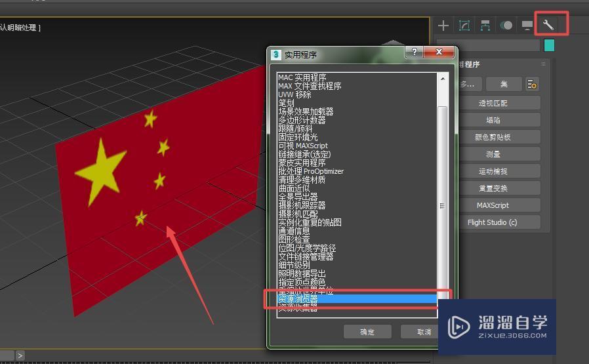This screenshot has width=589, height=364.
Task: Select '蒙皮实用程序' in the list
Action: tap(302, 163)
